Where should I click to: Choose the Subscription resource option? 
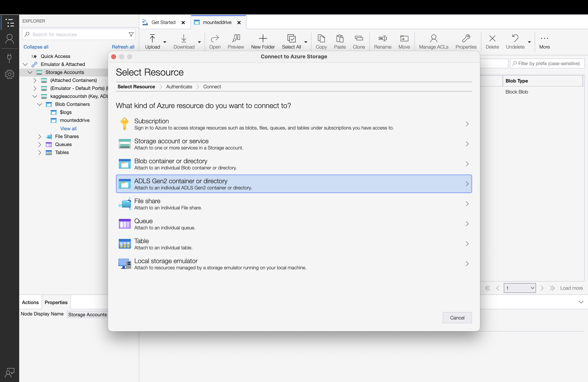pos(294,124)
